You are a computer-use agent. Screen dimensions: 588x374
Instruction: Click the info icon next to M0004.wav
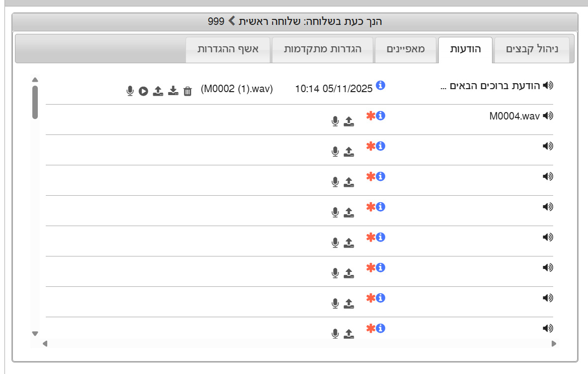coord(382,116)
